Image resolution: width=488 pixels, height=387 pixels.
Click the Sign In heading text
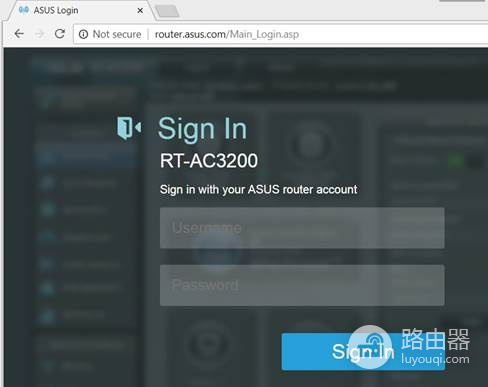(202, 129)
